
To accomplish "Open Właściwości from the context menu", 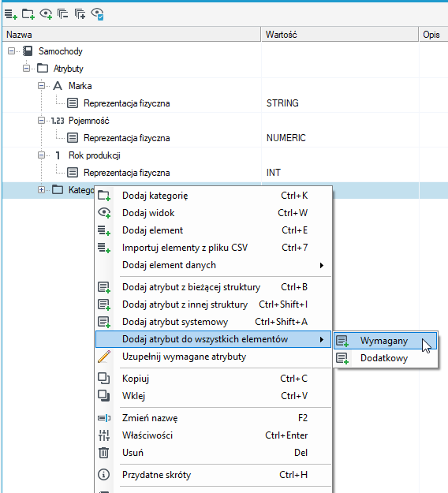I will [214, 435].
